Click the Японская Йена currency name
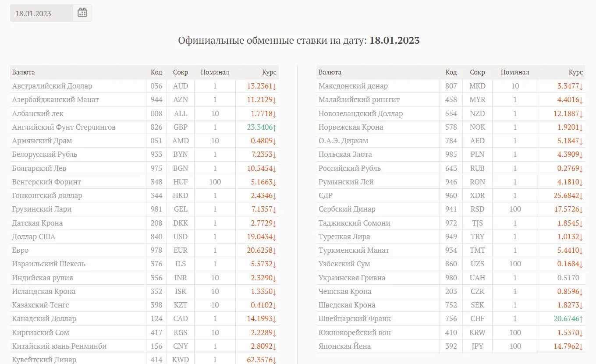 (344, 346)
